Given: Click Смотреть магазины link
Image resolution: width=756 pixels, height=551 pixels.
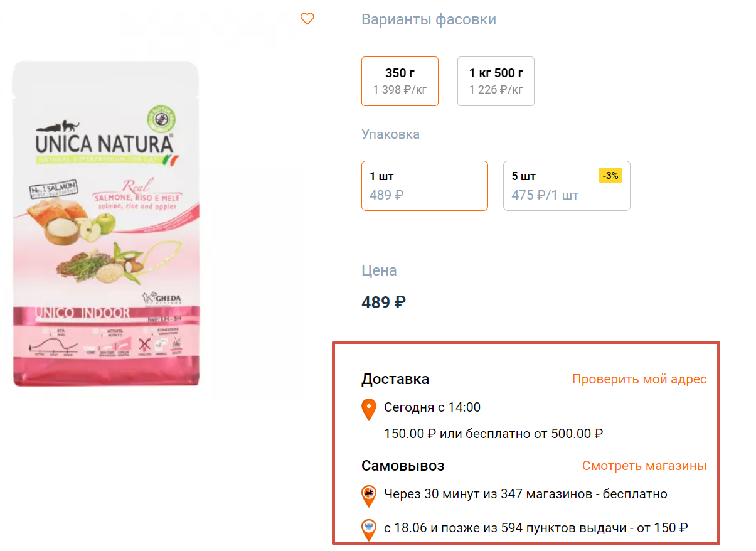Looking at the screenshot, I should pyautogui.click(x=644, y=466).
